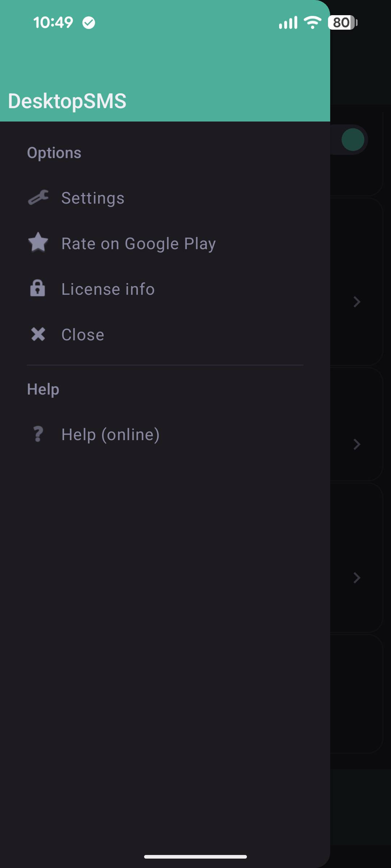Click the wrench icon beside Settings
This screenshot has width=391, height=868.
(38, 198)
